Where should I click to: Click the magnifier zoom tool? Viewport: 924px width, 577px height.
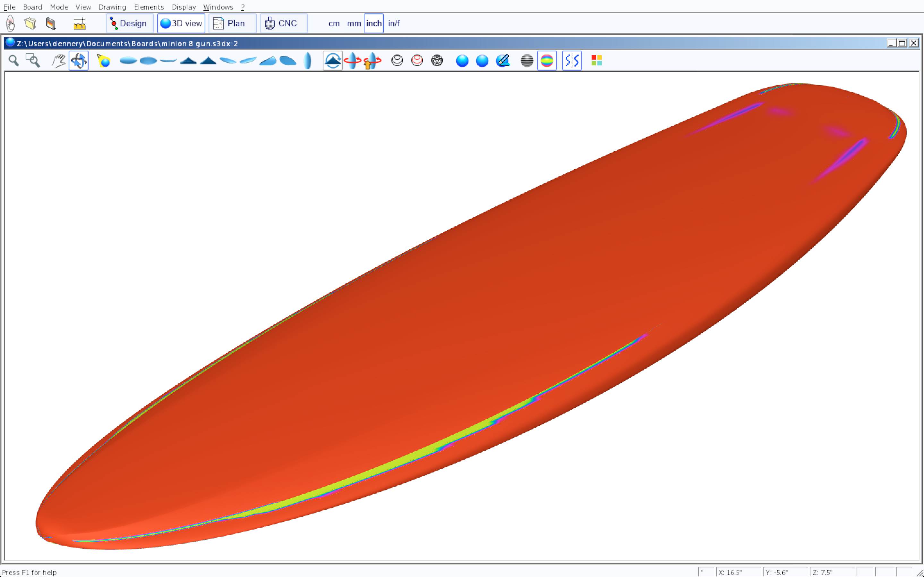[x=14, y=61]
